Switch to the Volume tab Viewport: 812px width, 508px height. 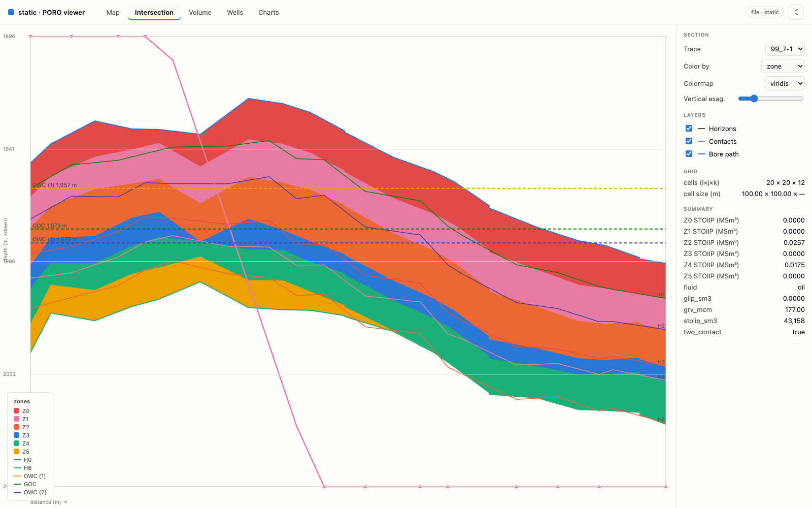click(200, 12)
